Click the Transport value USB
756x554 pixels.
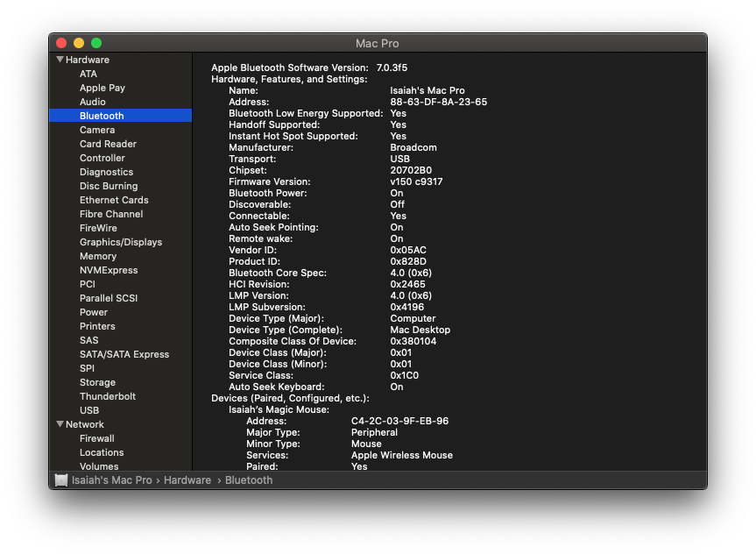point(400,159)
